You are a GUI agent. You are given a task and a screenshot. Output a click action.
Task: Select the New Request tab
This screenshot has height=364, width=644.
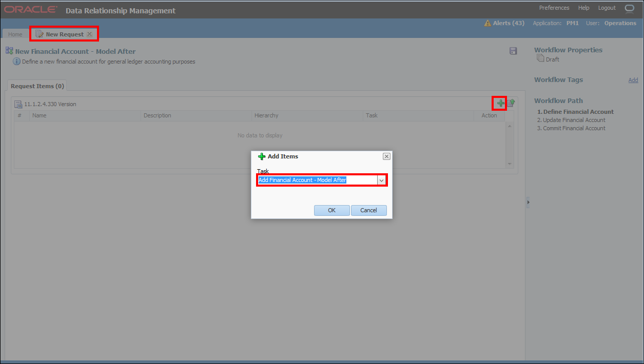(64, 34)
